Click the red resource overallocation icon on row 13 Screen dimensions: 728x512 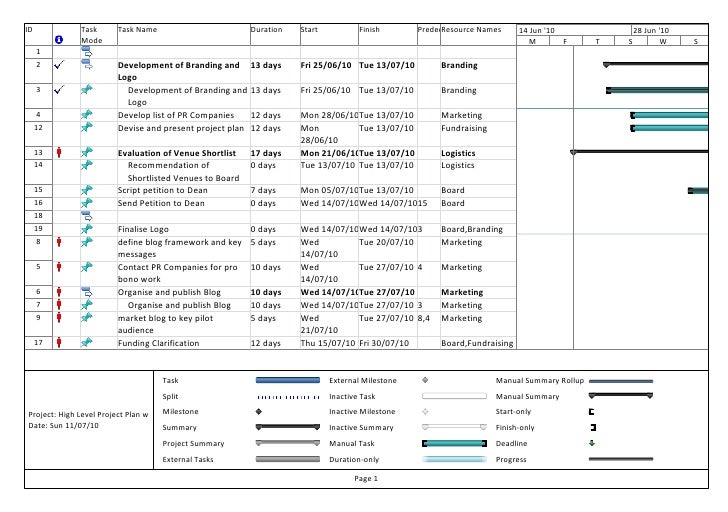[x=59, y=152]
